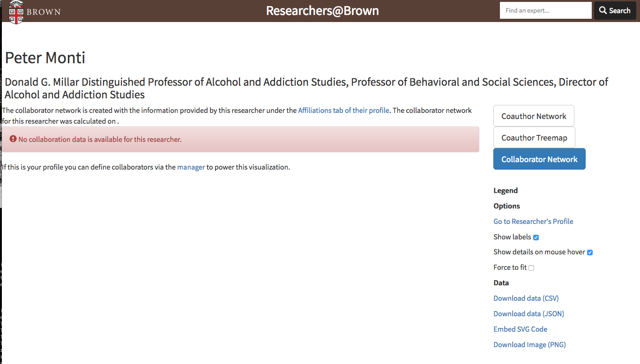Screen dimensions: 640x364
Task: Click the No collaboration data message text
Action: pyautogui.click(x=100, y=139)
